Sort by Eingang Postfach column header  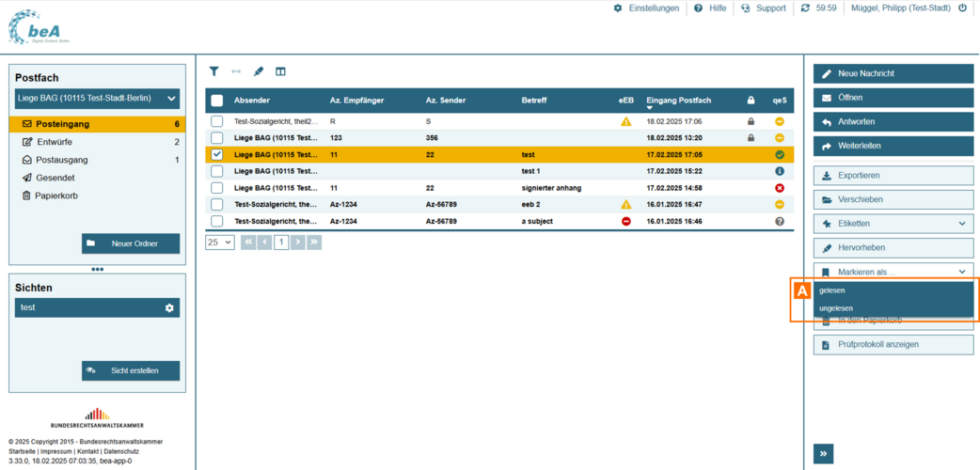coord(678,101)
